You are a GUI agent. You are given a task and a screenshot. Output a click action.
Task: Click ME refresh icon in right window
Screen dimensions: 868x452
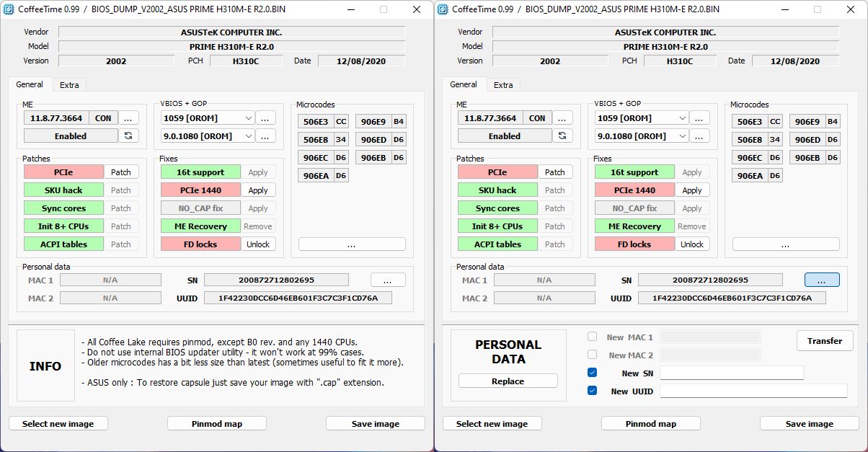coord(562,136)
